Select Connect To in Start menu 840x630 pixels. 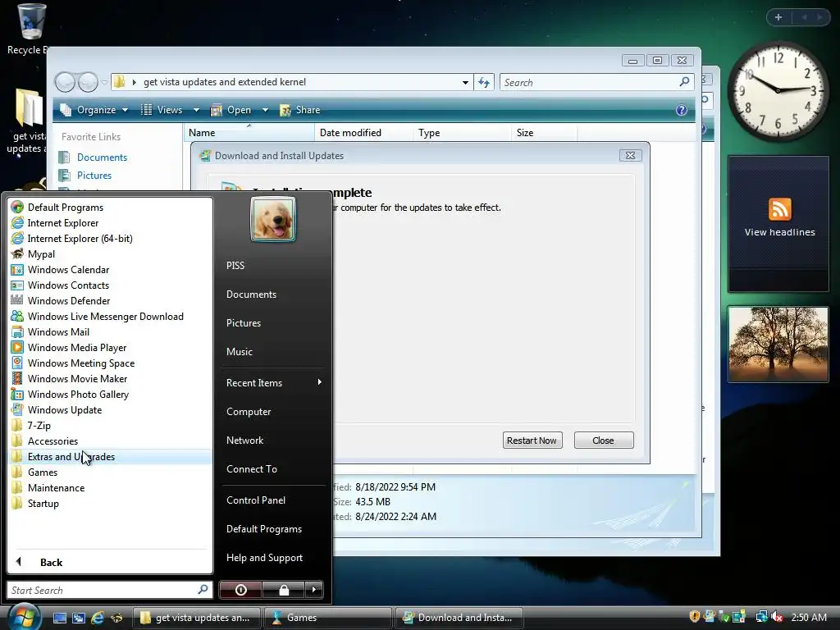(252, 468)
